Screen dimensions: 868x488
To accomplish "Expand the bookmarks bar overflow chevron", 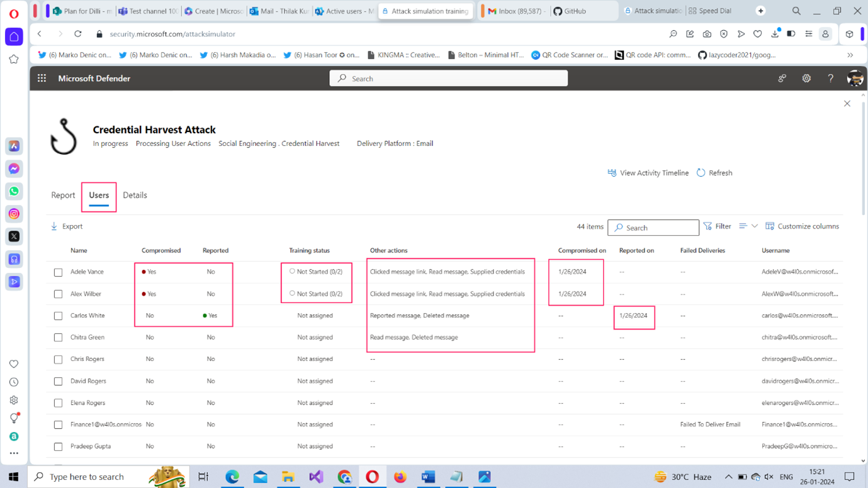I will 850,55.
